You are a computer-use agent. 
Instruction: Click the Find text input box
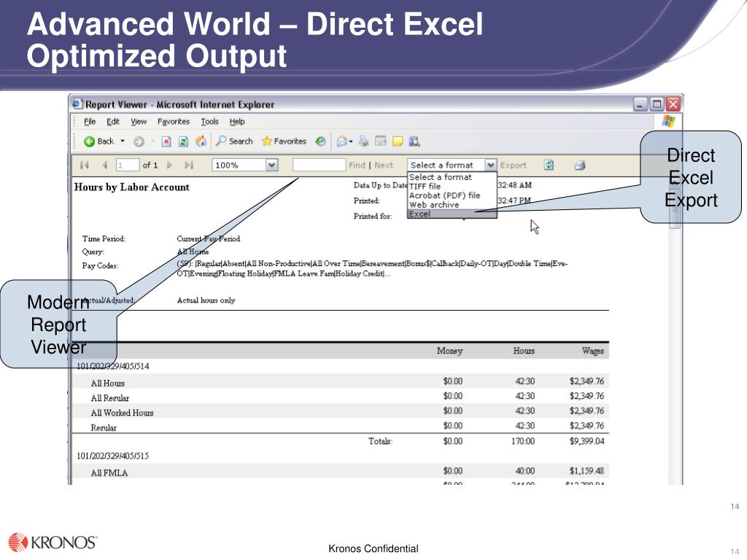click(x=319, y=165)
